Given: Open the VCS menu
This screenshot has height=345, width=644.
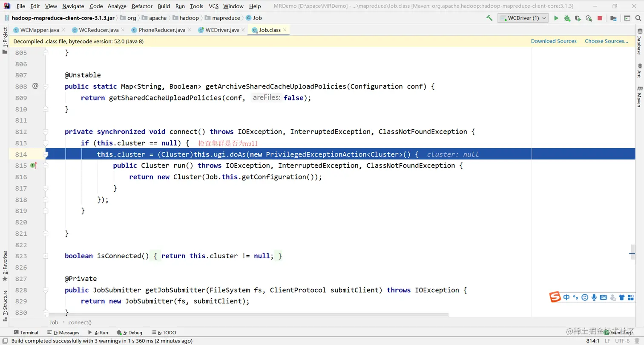Looking at the screenshot, I should coord(213,6).
